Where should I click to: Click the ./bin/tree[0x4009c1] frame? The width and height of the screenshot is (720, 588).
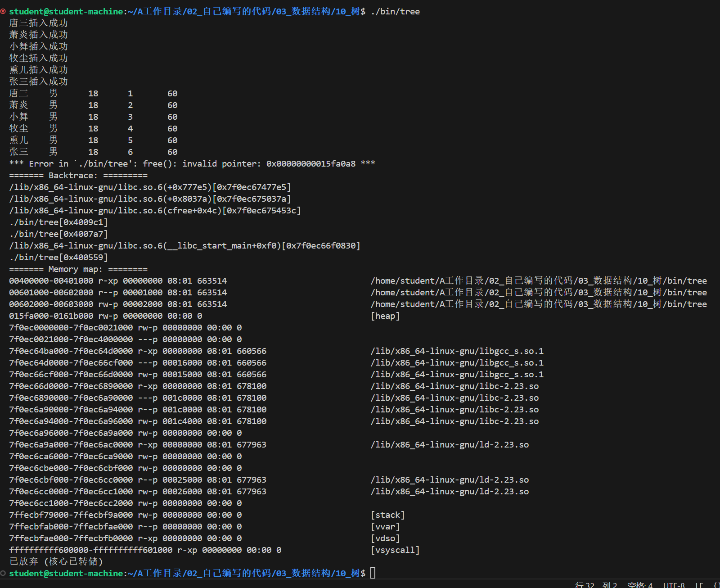pyautogui.click(x=58, y=222)
